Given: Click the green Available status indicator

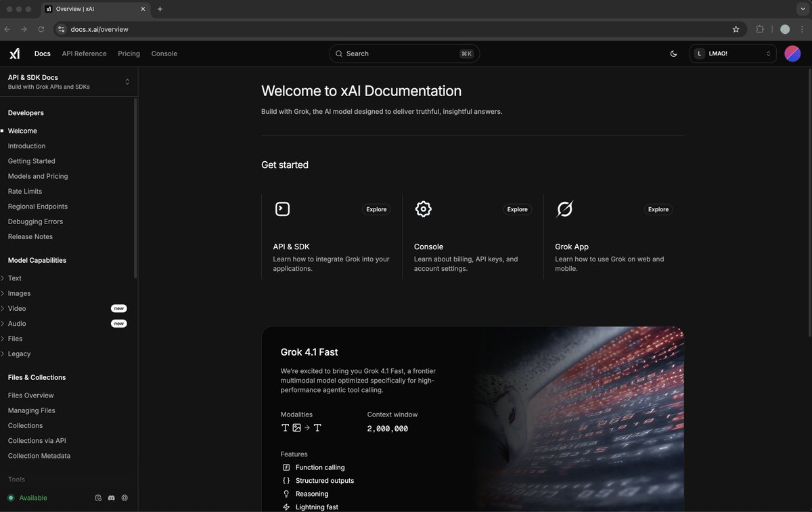Looking at the screenshot, I should [x=28, y=498].
